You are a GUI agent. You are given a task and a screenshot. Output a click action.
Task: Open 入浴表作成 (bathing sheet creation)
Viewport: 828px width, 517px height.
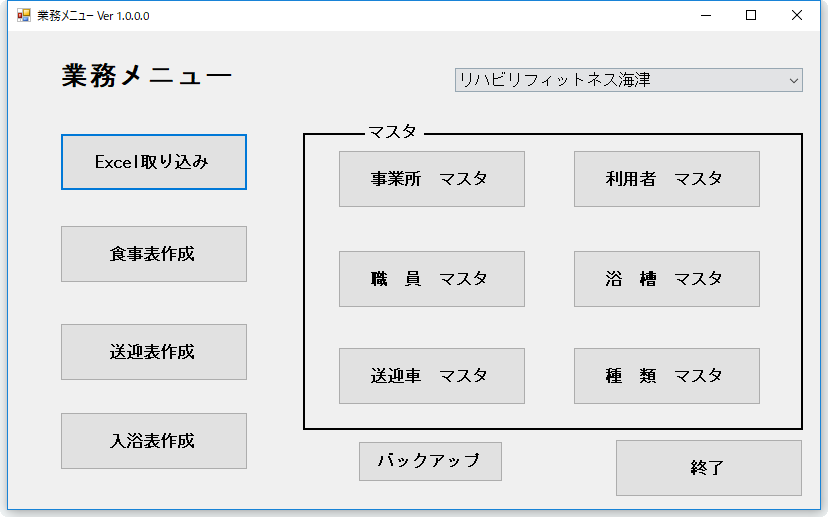click(x=153, y=441)
